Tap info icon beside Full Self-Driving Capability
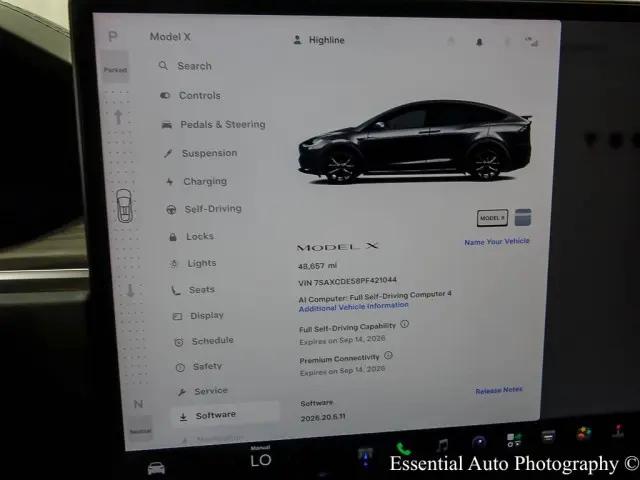Screen dimensions: 640x480 (x=404, y=324)
